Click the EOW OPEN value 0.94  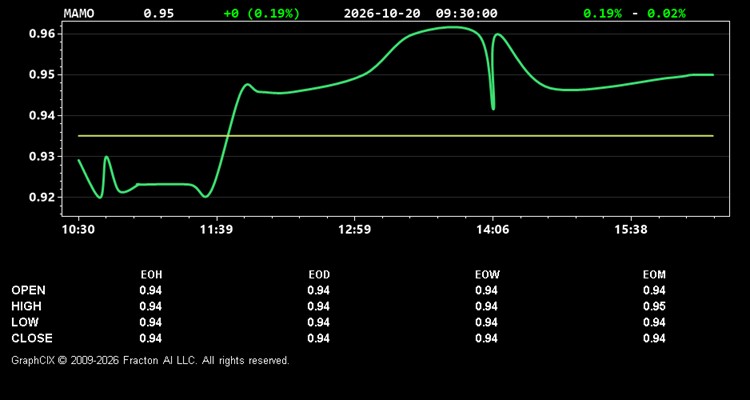pyautogui.click(x=486, y=290)
